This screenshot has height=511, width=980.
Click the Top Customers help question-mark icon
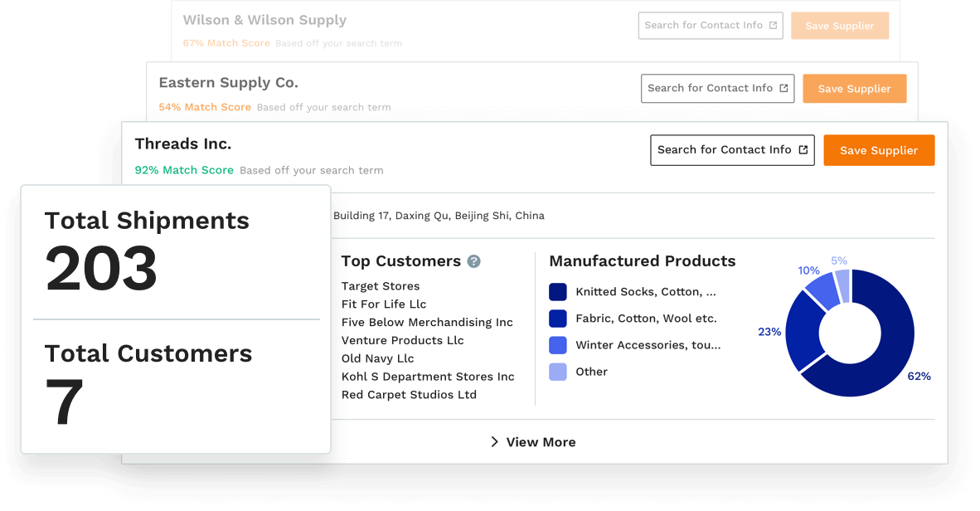[473, 261]
